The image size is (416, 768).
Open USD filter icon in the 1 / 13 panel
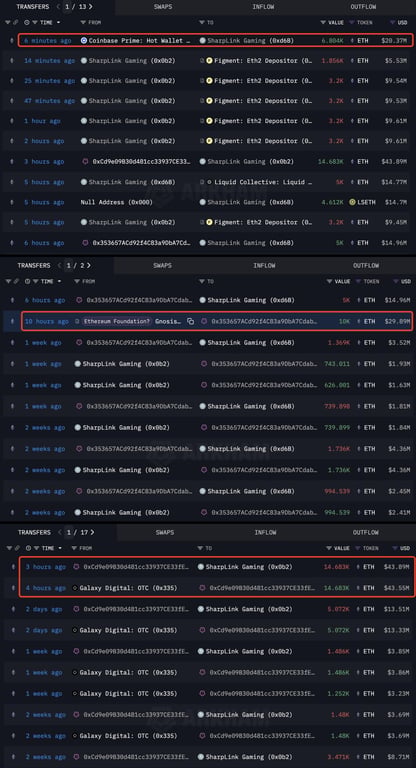point(392,23)
